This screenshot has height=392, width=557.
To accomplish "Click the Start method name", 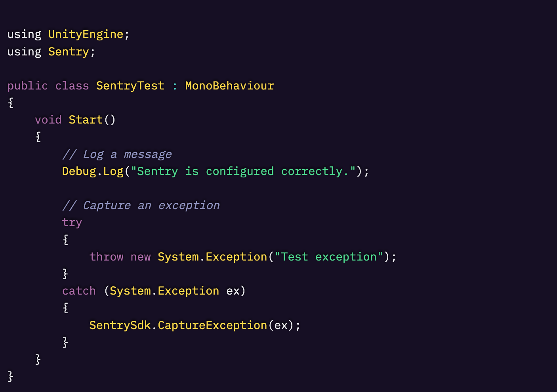I will coord(86,120).
